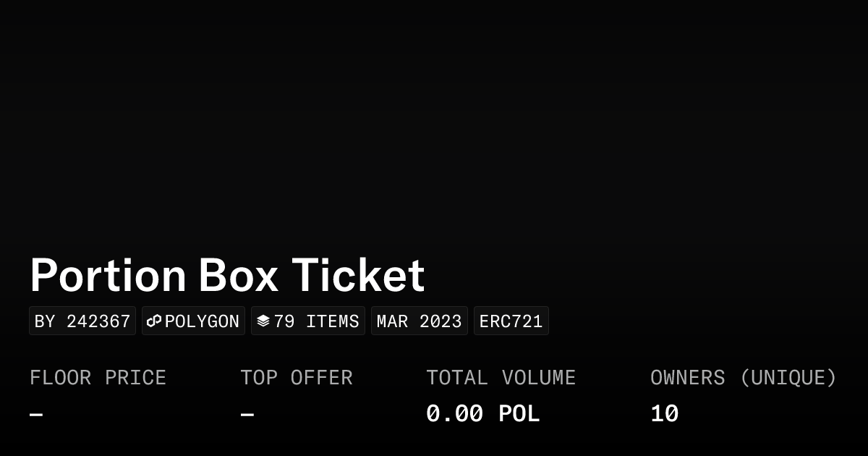The height and width of the screenshot is (456, 868).
Task: Open the Portion Box Ticket collection title
Action: click(x=227, y=276)
